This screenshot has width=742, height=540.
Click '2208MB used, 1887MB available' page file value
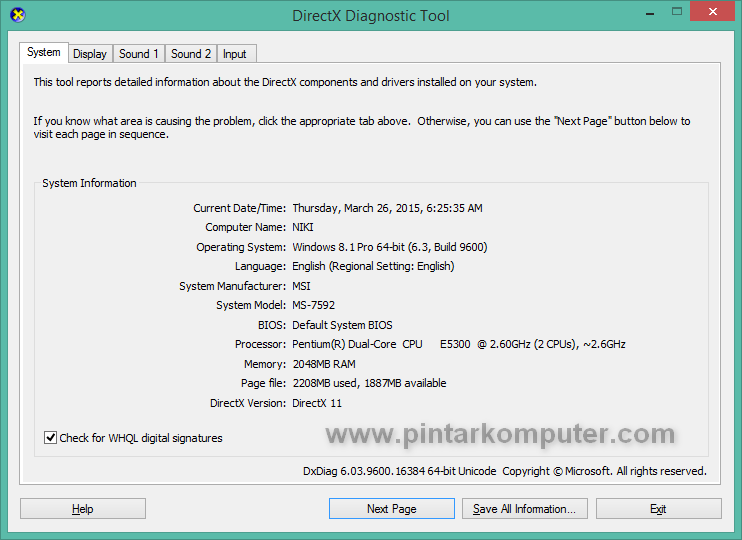[370, 383]
